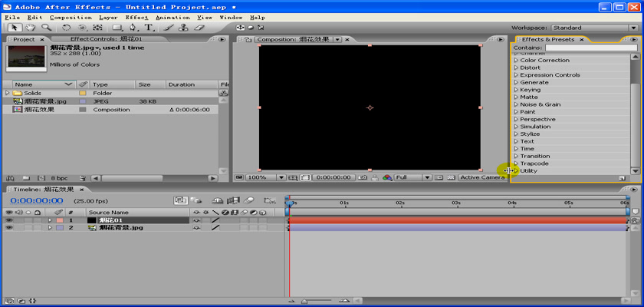
Task: Open the Effect menu
Action: pyautogui.click(x=136, y=17)
